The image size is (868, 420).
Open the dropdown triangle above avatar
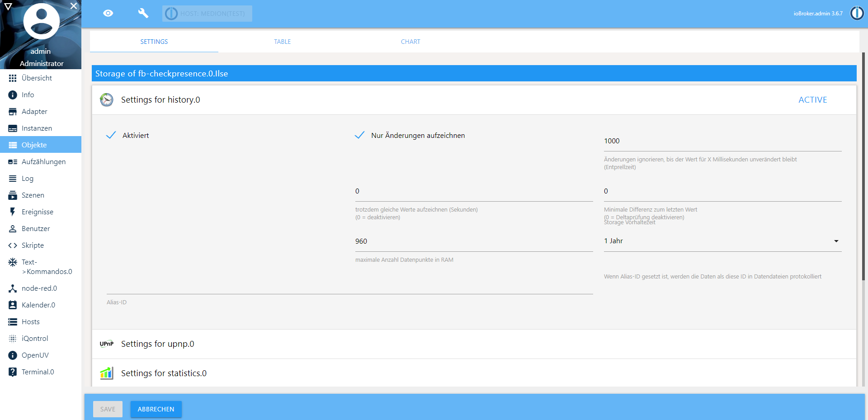8,6
